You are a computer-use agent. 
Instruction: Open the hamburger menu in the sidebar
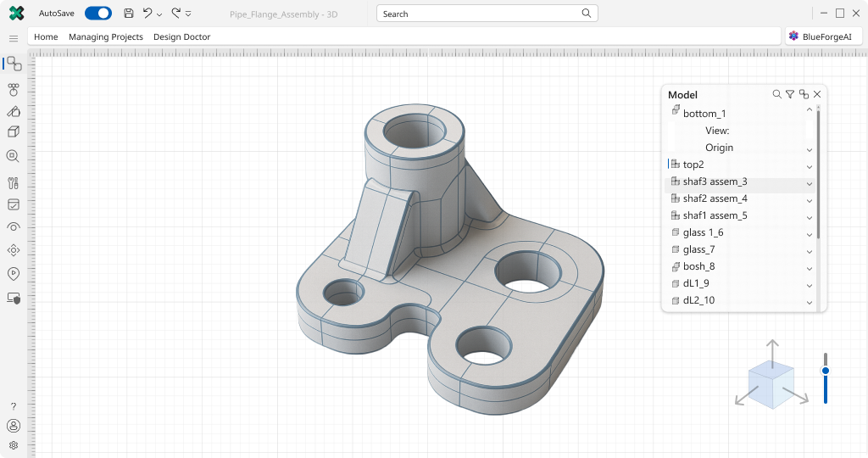[14, 38]
